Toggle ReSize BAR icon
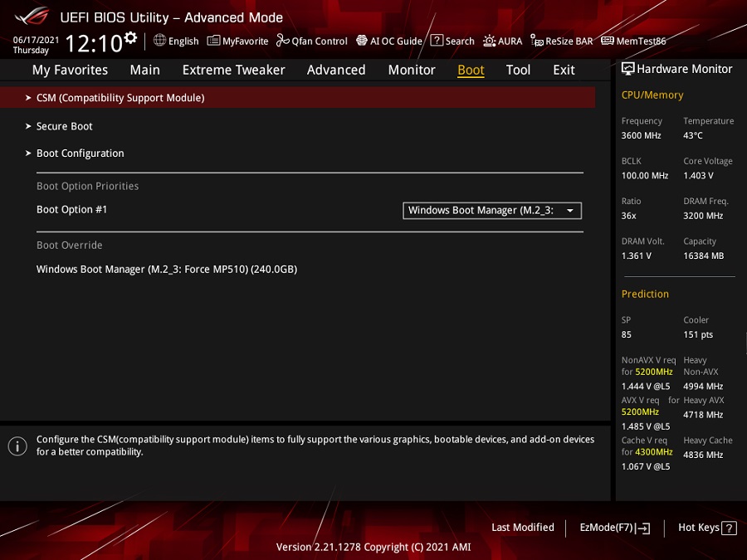Viewport: 747px width, 560px height. pyautogui.click(x=537, y=41)
